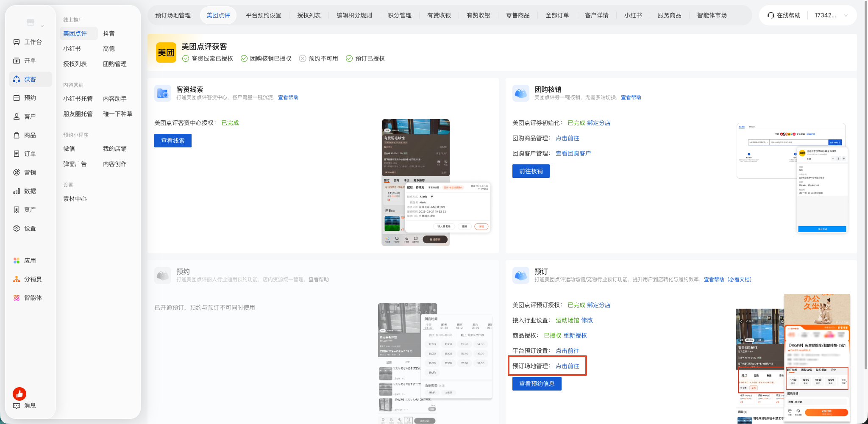Open the 积分管理 tab

400,15
